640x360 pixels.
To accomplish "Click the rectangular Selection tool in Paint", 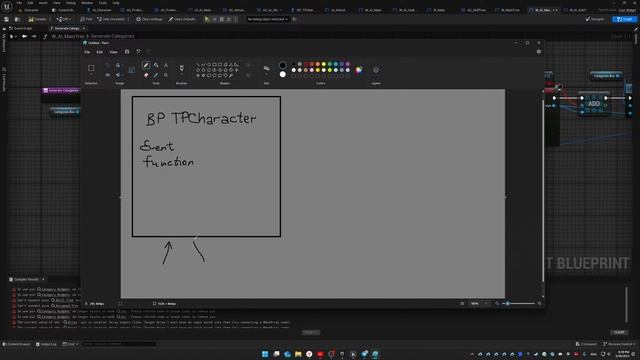I will pos(91,68).
